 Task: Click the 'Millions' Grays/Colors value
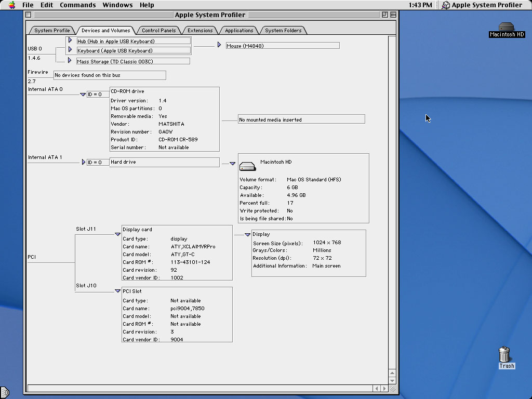click(x=322, y=250)
